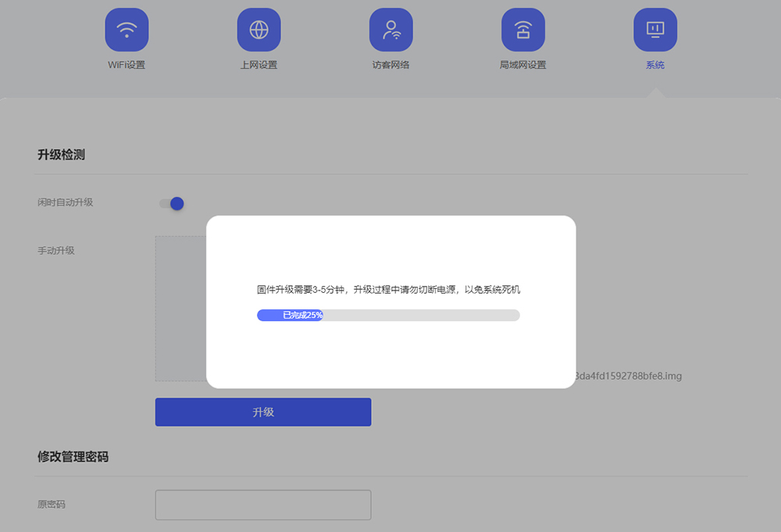Click the person icon for guest network

coord(390,29)
